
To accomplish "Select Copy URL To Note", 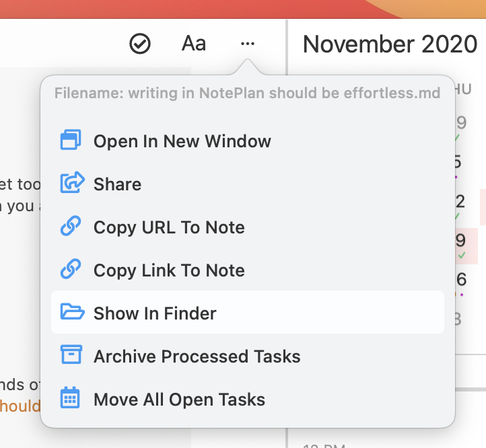I will [x=247, y=227].
